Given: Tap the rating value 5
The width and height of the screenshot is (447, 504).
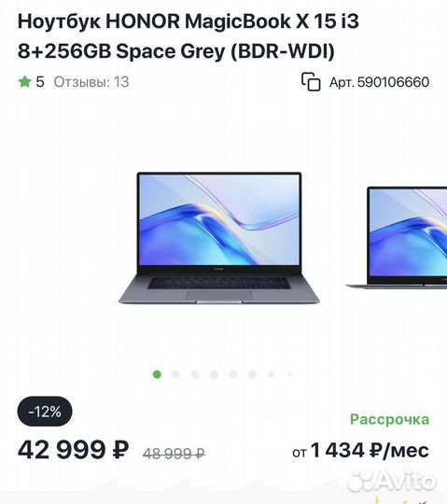Looking at the screenshot, I should click(x=40, y=82).
